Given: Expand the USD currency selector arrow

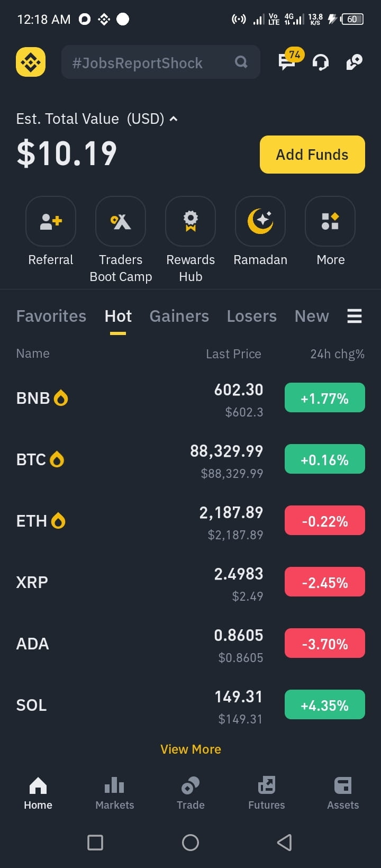Looking at the screenshot, I should point(173,119).
